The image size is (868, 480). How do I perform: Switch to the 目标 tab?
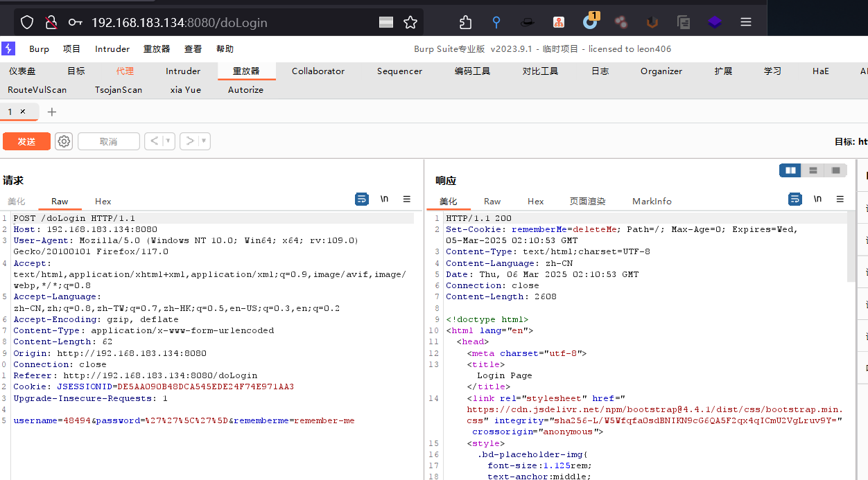(x=76, y=71)
